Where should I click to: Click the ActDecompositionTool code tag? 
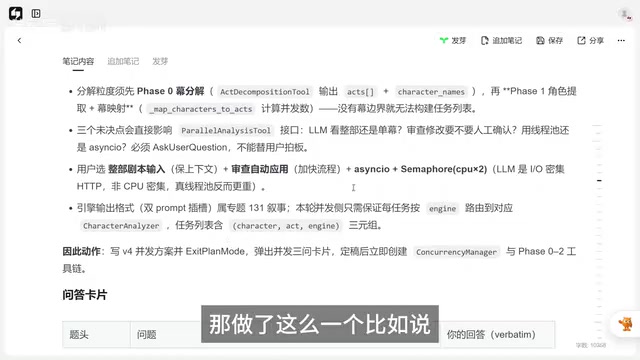click(264, 92)
